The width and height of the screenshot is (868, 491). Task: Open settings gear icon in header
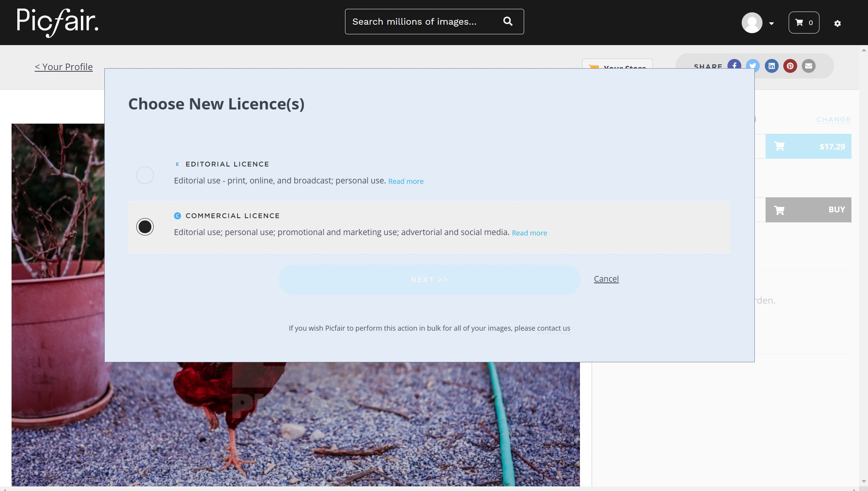coord(837,24)
